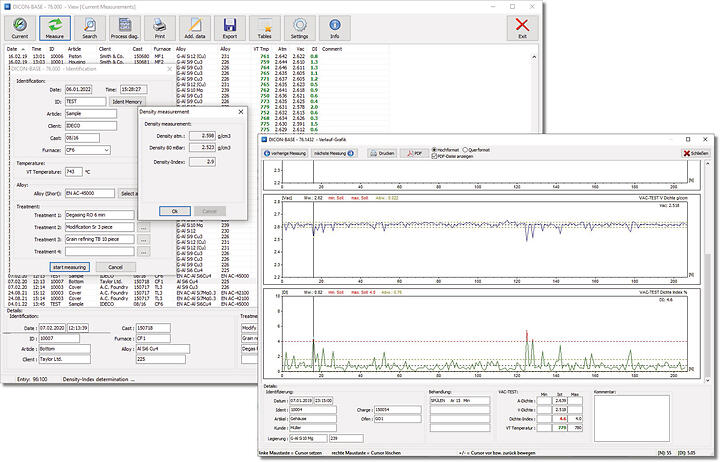Open the Treatment 4 browse button
This screenshot has width=720, height=462.
coord(143,251)
